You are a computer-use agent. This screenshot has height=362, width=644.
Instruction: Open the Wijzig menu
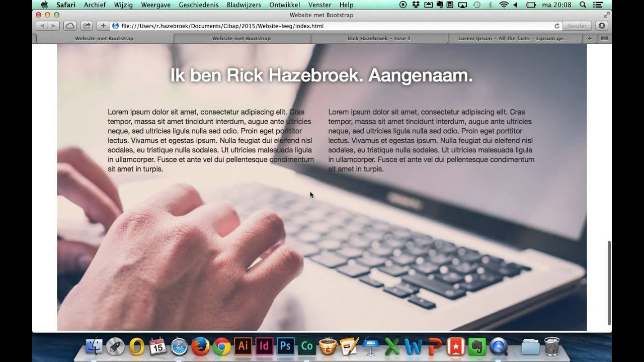[x=123, y=5]
